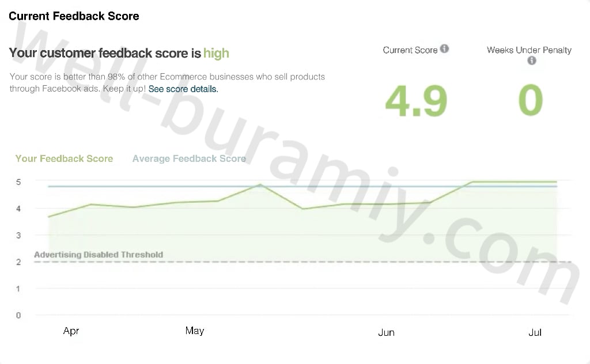Screen dimensions: 590x364
Task: Open the See score details link
Action: point(183,89)
